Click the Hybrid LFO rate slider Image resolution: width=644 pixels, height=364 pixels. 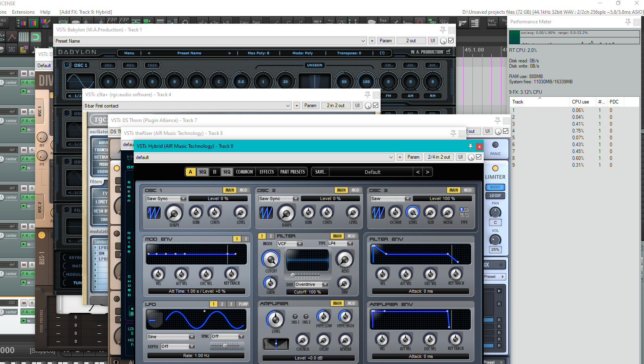pyautogui.click(x=225, y=346)
